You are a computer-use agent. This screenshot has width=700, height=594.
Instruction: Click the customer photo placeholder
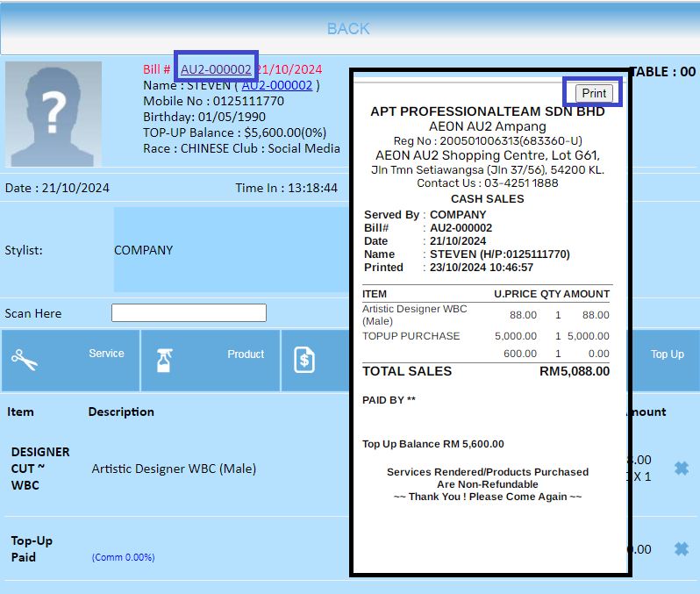(x=53, y=113)
